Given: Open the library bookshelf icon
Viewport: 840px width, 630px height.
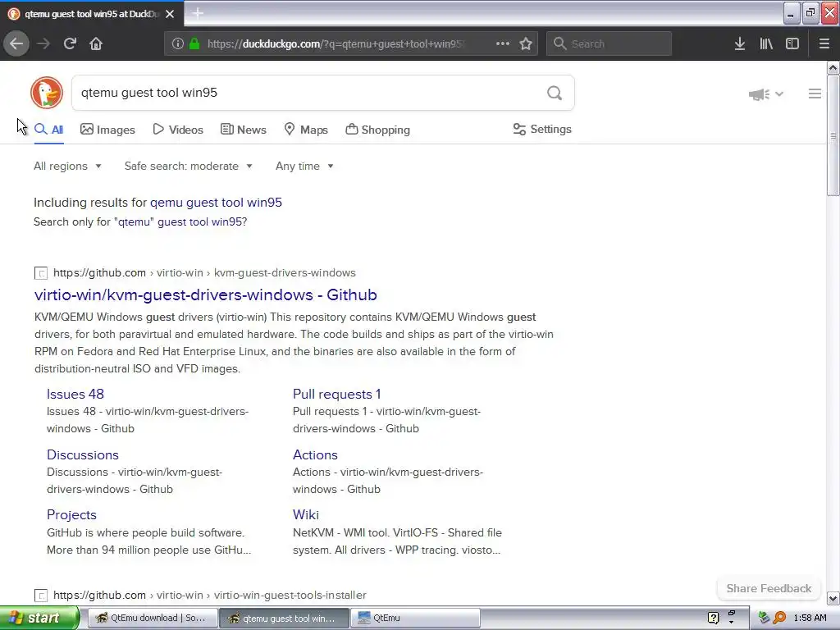Looking at the screenshot, I should point(766,44).
